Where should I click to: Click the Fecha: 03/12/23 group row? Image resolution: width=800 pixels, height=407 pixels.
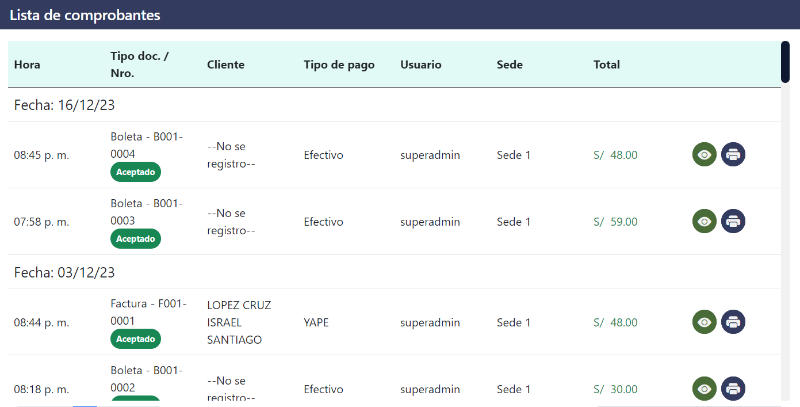pos(65,272)
